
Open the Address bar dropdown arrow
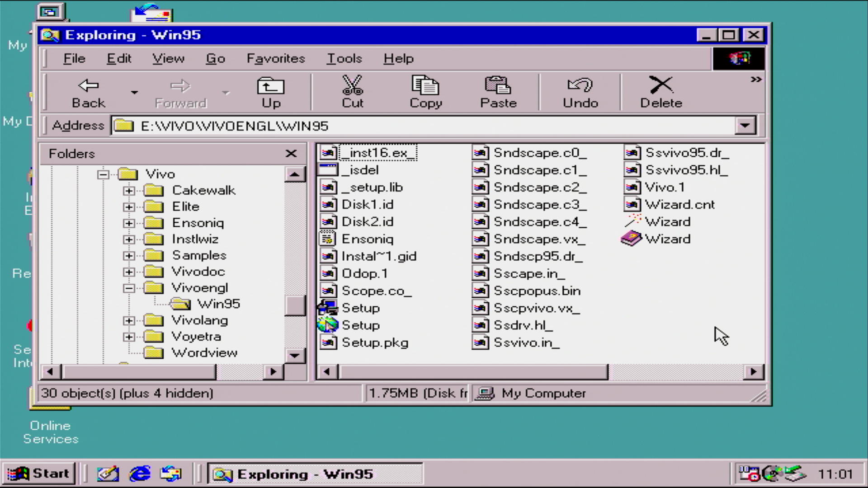tap(745, 126)
